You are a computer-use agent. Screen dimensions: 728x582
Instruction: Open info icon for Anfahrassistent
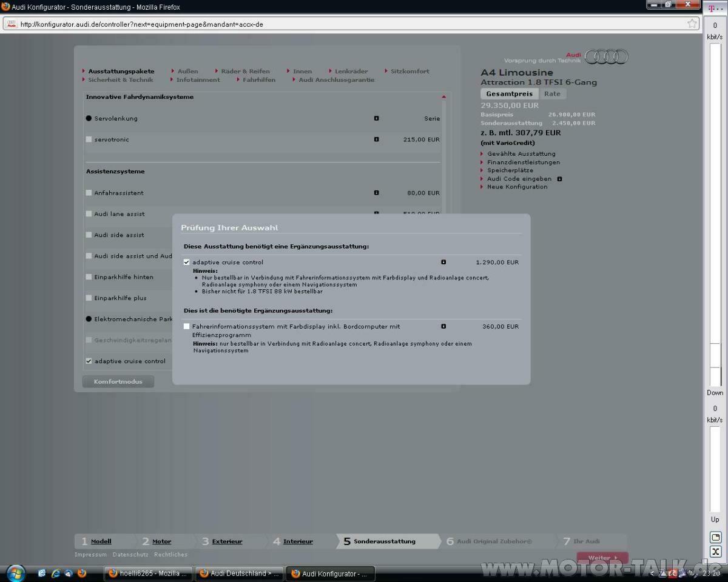(376, 193)
